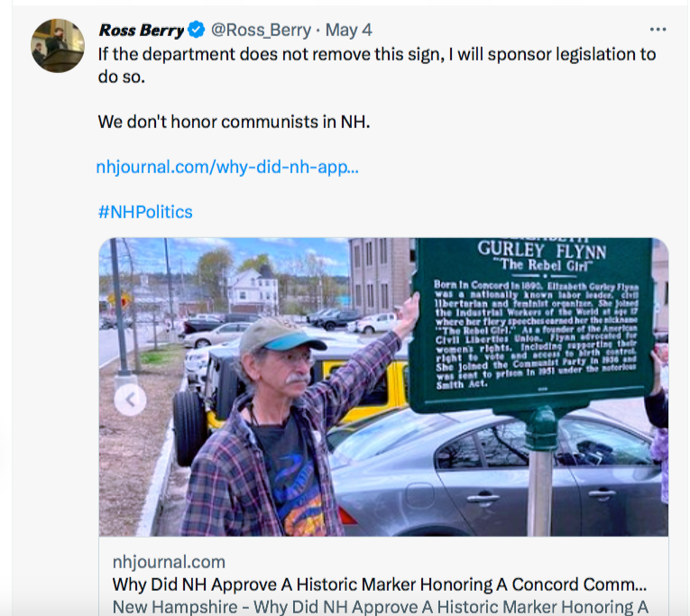Go to the previous image with the arrow
Viewport: 690px width, 616px height.
click(130, 400)
